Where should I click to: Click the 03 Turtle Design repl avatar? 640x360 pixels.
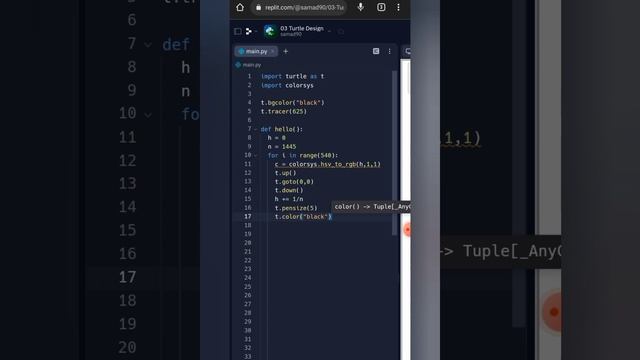coord(270,31)
